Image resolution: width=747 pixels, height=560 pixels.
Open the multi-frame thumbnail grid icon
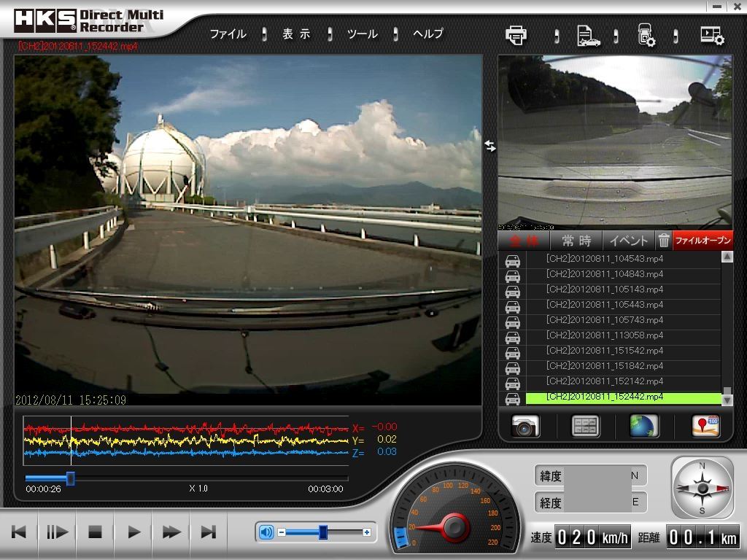click(x=585, y=426)
